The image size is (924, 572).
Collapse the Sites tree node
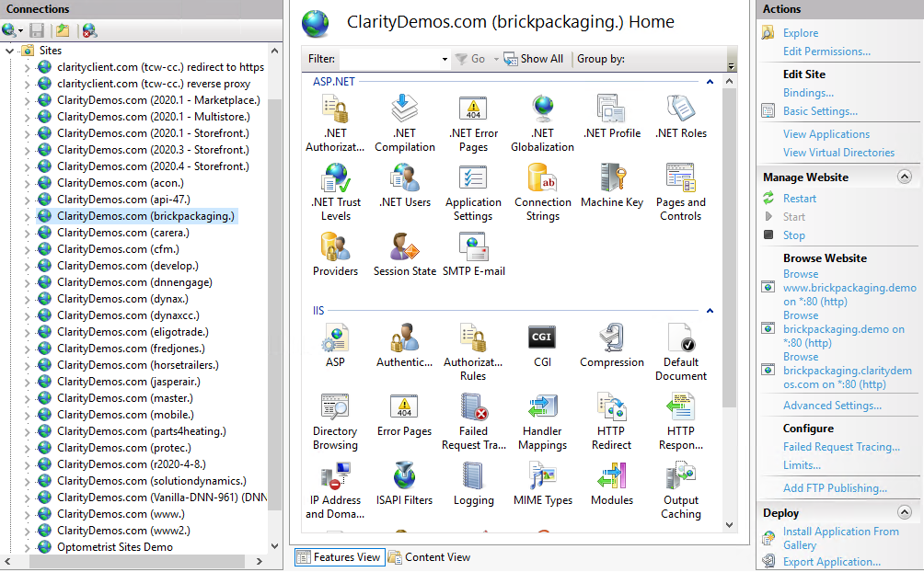click(9, 51)
